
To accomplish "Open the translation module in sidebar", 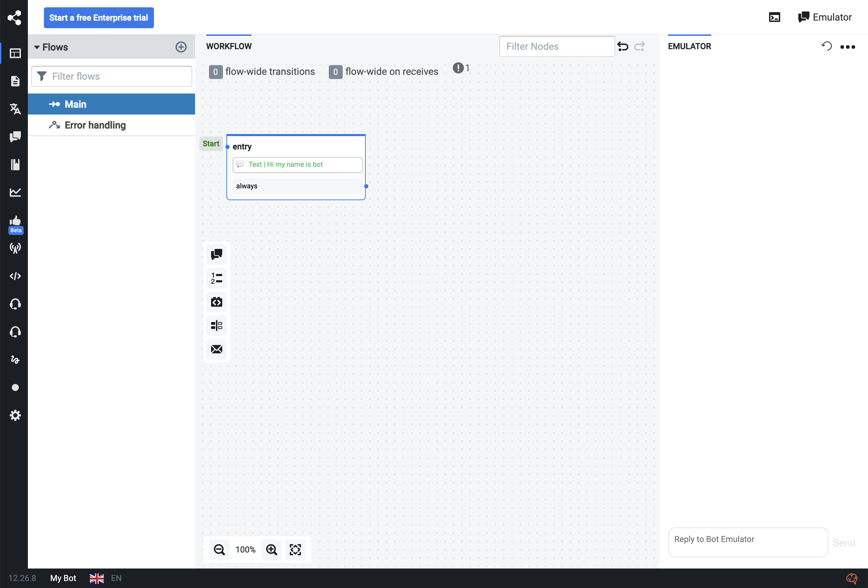I will click(x=15, y=109).
